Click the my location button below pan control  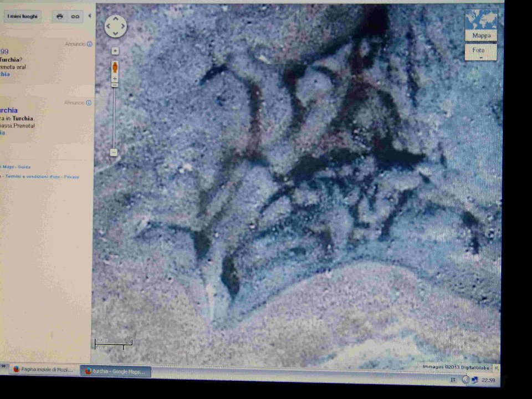pyautogui.click(x=115, y=51)
